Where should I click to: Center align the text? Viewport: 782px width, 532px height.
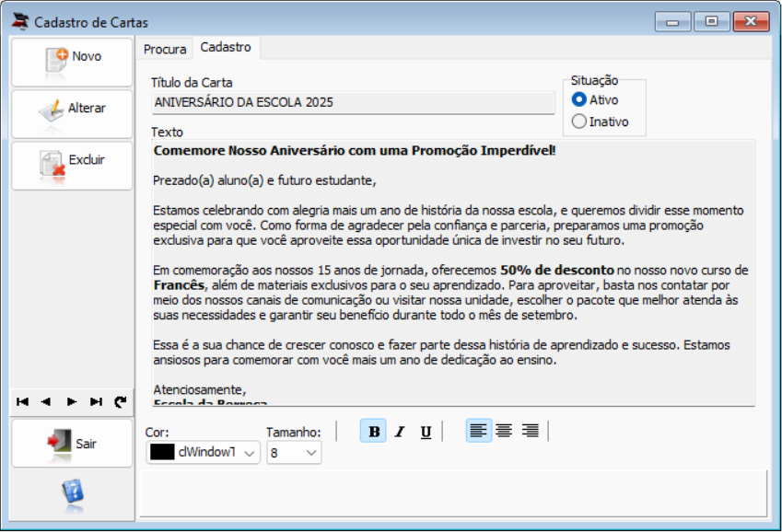point(504,430)
